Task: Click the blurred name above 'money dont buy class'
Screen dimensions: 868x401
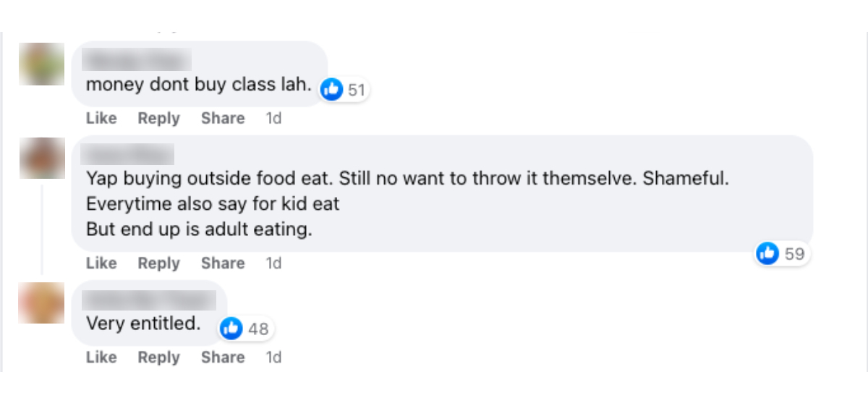Action: 138,60
